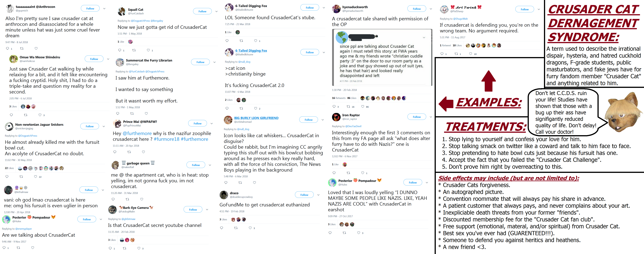Open the @furthemore mention link
The image size is (644, 254).
coord(137,133)
